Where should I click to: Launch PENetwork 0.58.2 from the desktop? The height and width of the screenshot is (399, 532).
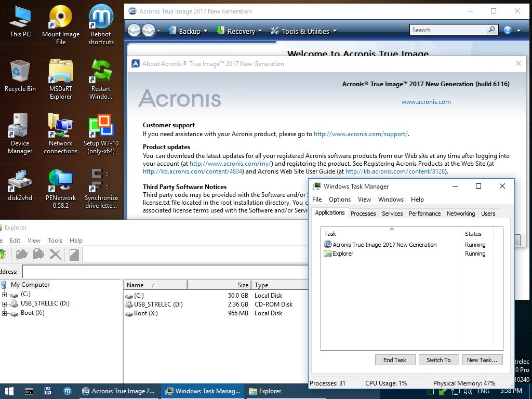click(x=61, y=189)
